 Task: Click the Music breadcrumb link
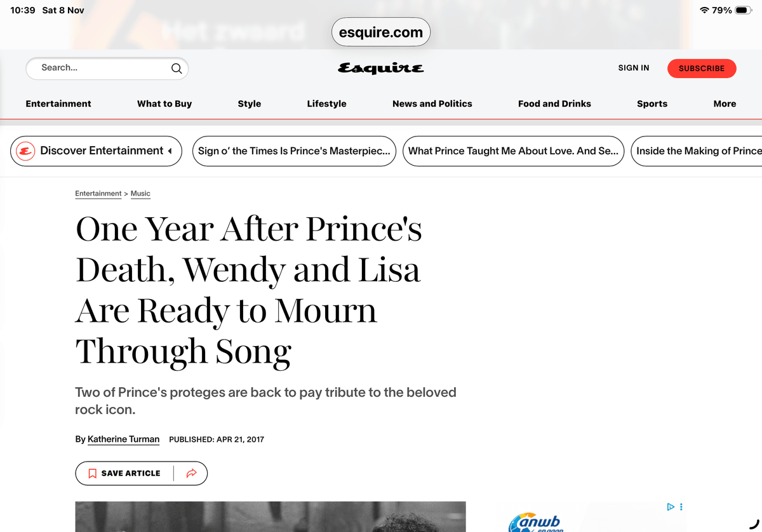[x=140, y=194]
